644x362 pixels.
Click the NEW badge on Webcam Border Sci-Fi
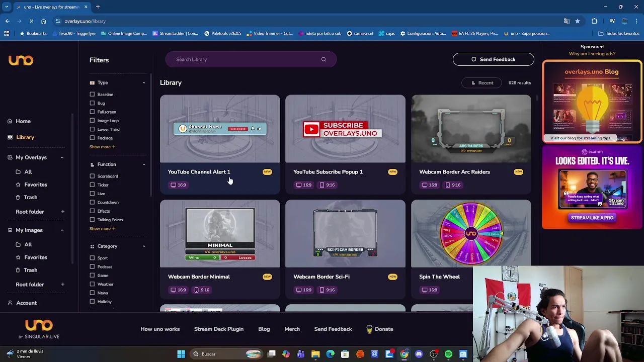point(392,277)
